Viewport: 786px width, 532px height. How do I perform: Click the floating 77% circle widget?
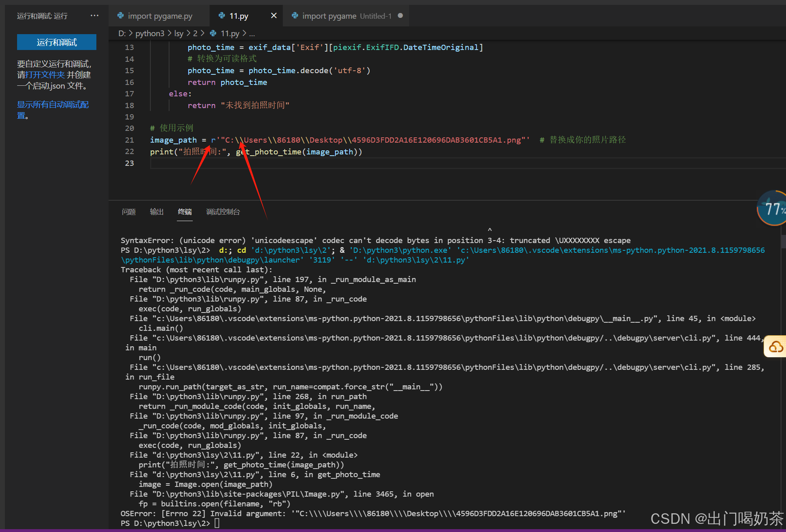[x=772, y=208]
